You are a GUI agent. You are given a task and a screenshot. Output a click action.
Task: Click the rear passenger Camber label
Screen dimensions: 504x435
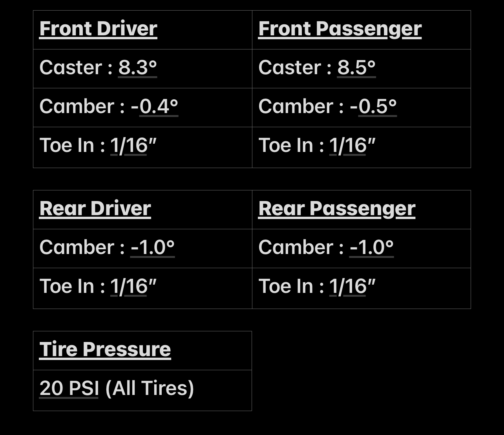296,247
